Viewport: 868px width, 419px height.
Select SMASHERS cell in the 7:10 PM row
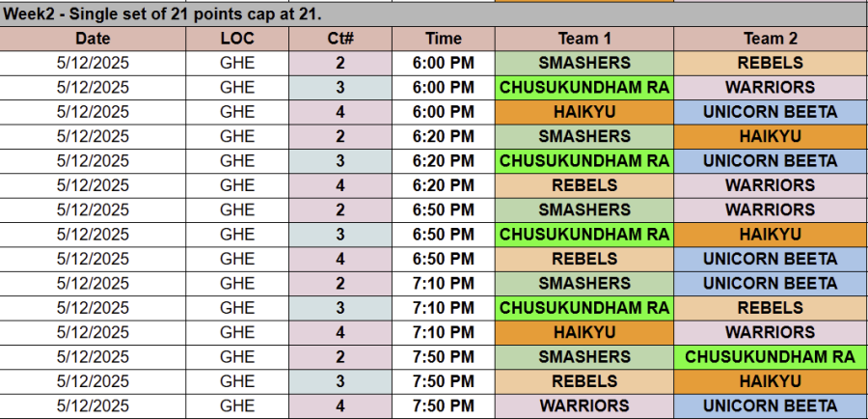(x=584, y=283)
